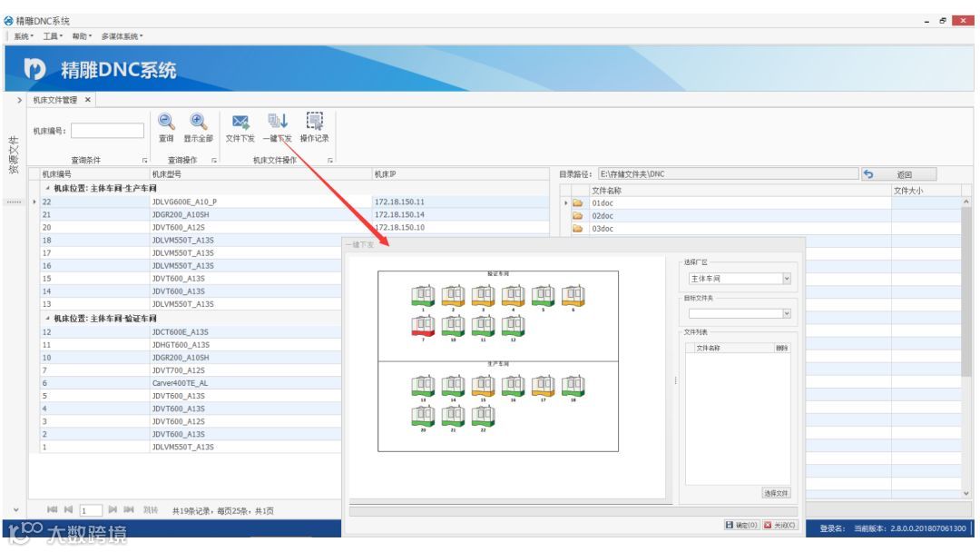Select machine 6 in the workshop map
Image resolution: width=980 pixels, height=552 pixels.
[573, 295]
